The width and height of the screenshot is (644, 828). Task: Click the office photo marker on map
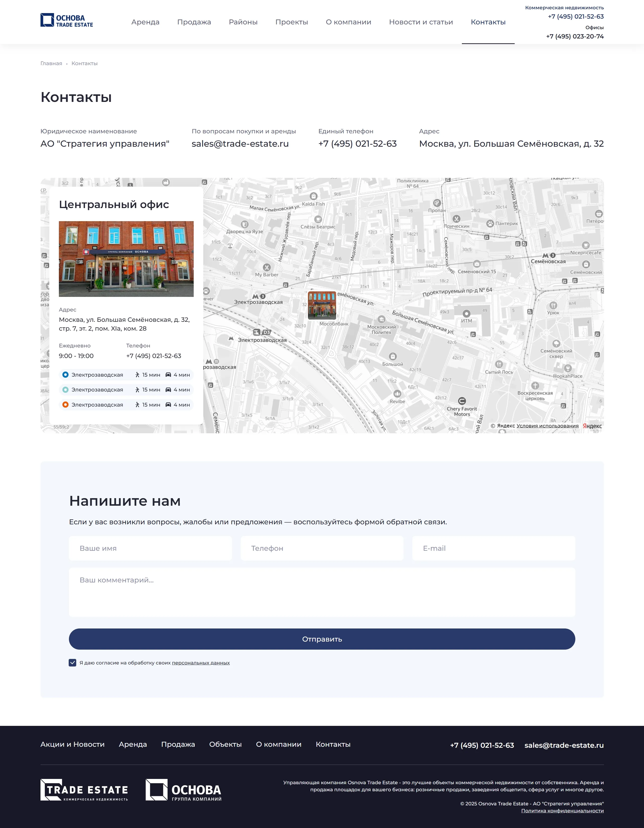click(322, 305)
